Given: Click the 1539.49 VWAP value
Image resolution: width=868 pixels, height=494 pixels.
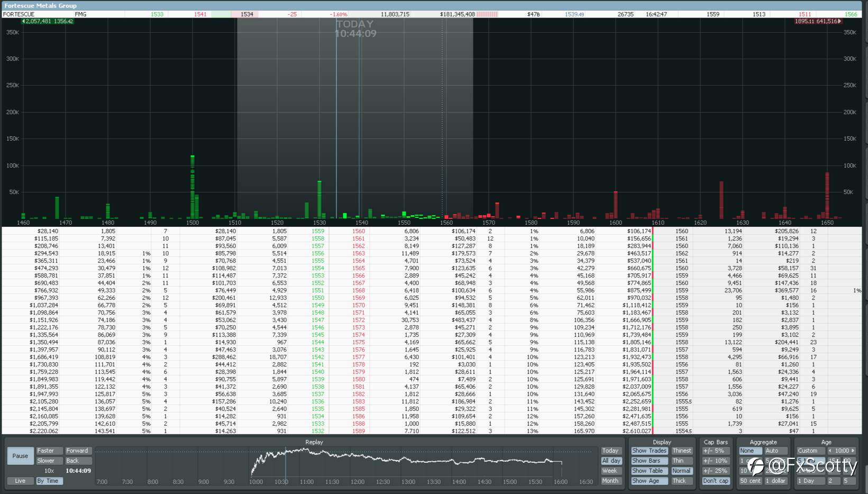Looking at the screenshot, I should (x=574, y=14).
